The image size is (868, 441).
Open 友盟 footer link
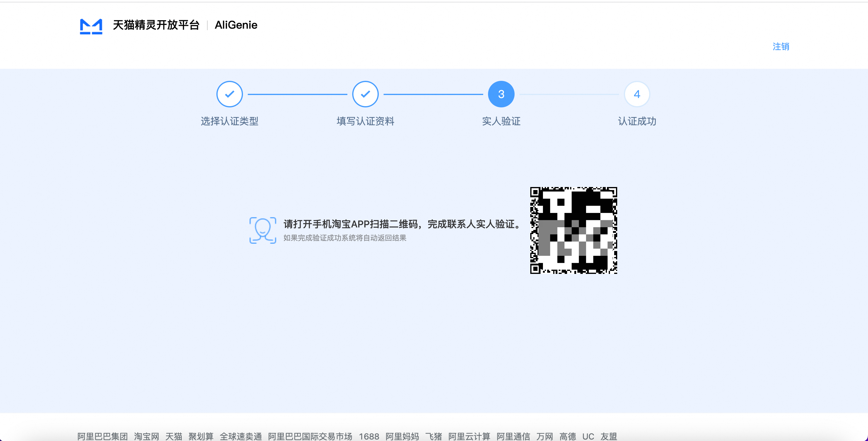[609, 436]
